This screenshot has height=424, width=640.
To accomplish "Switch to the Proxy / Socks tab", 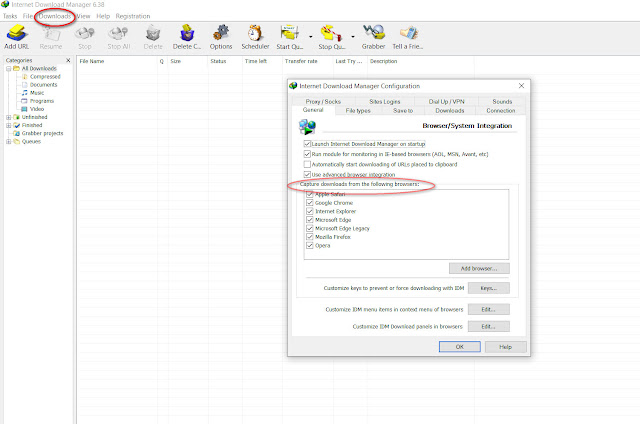I will click(x=323, y=101).
